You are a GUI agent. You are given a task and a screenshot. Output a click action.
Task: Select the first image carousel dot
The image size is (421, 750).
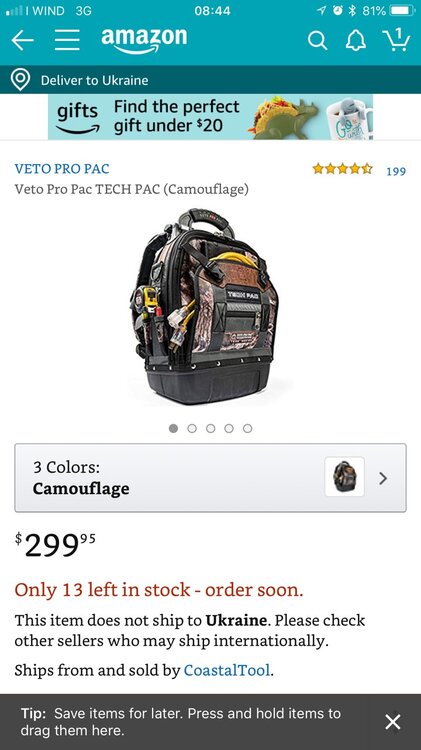[174, 429]
